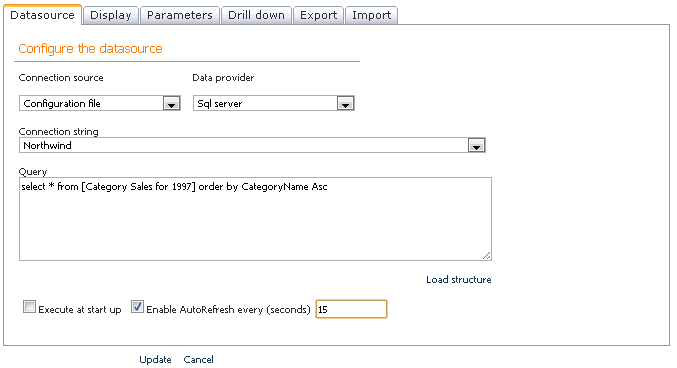The image size is (677, 368).
Task: Focus the AutoRefresh seconds input field
Action: coord(351,309)
